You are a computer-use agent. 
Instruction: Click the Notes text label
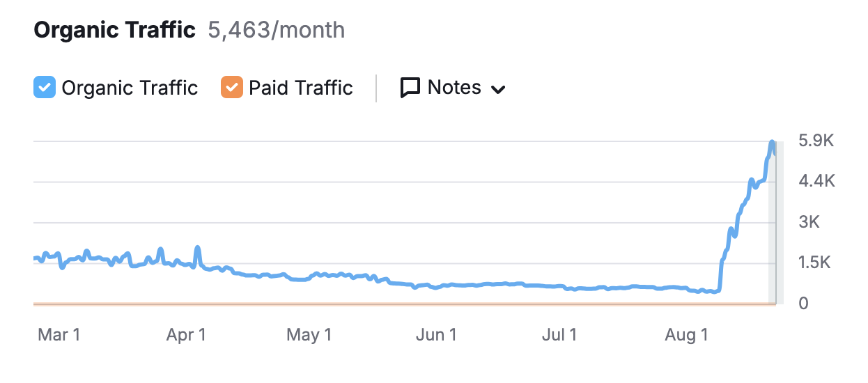(454, 88)
